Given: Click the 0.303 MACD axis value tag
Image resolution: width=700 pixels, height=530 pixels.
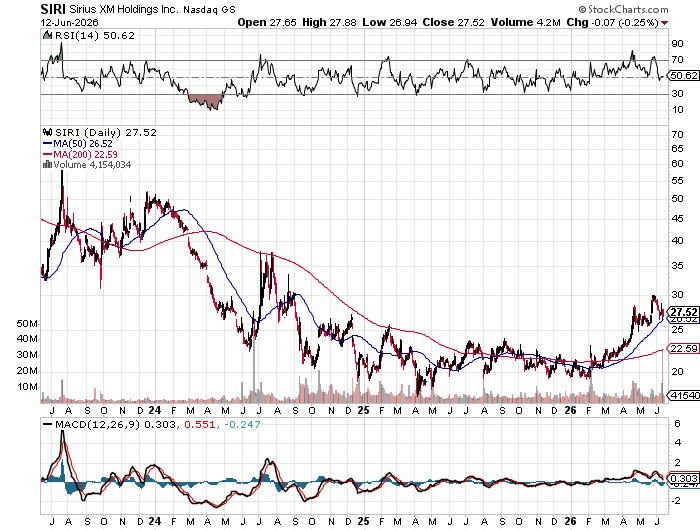Looking at the screenshot, I should click(x=683, y=478).
